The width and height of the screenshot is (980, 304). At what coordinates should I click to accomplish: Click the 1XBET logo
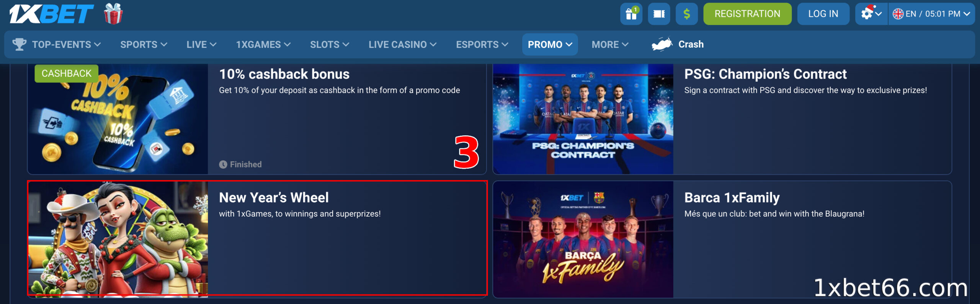51,14
